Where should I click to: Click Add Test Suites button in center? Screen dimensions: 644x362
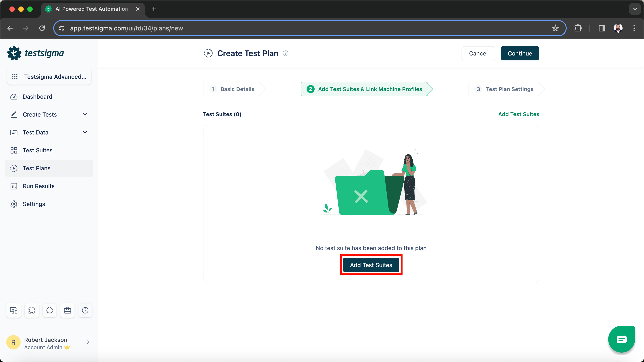point(371,265)
